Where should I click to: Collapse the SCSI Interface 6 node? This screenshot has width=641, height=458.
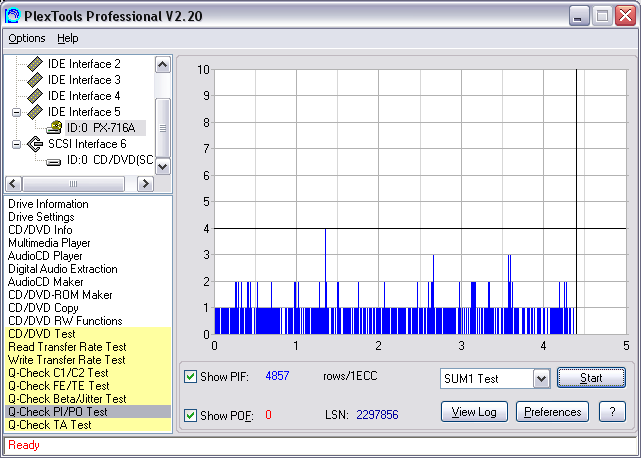pos(16,144)
